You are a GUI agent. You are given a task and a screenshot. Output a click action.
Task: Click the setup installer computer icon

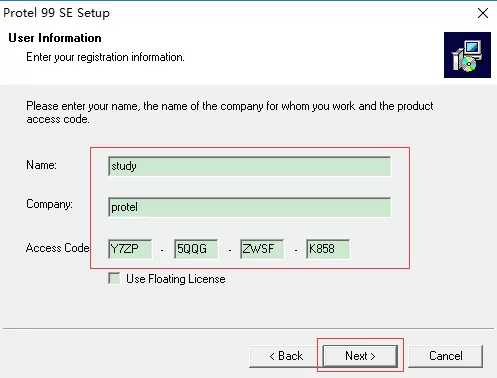click(467, 55)
